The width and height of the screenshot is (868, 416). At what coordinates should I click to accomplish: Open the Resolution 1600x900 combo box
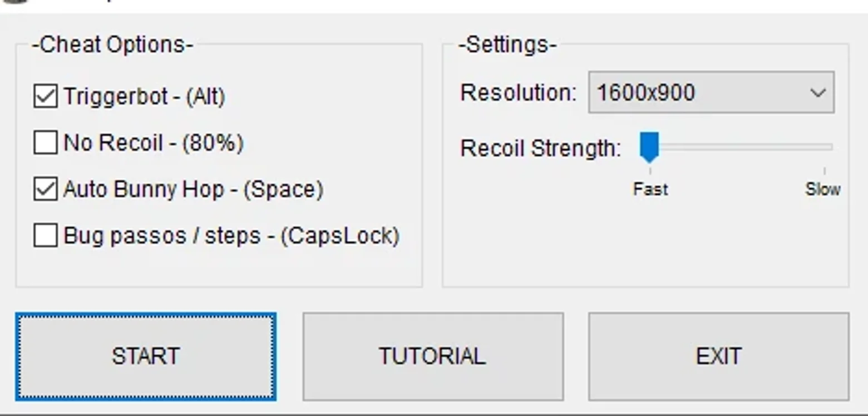pyautogui.click(x=711, y=92)
